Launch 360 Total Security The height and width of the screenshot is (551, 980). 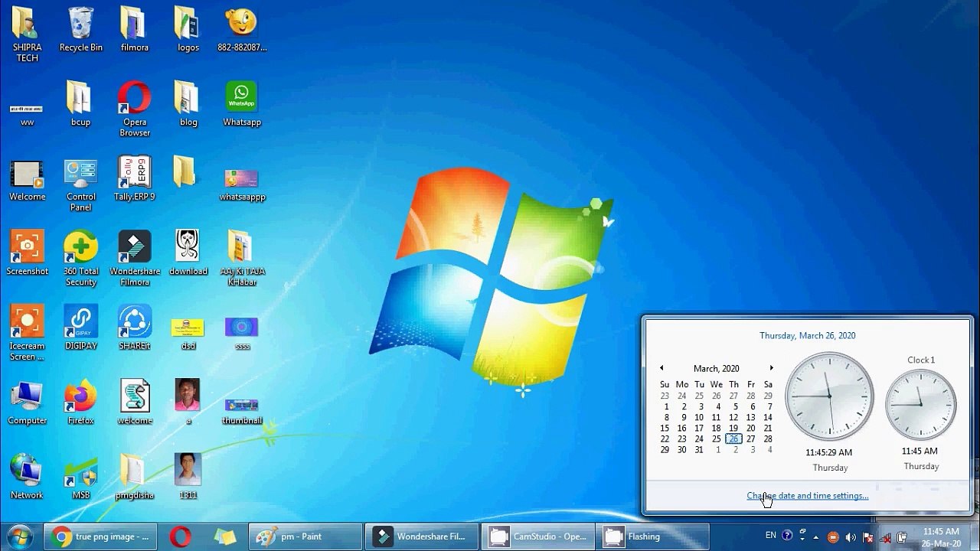[x=80, y=259]
